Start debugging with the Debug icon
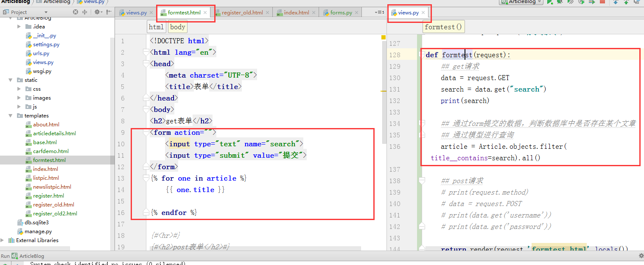Image resolution: width=644 pixels, height=265 pixels. tap(560, 3)
